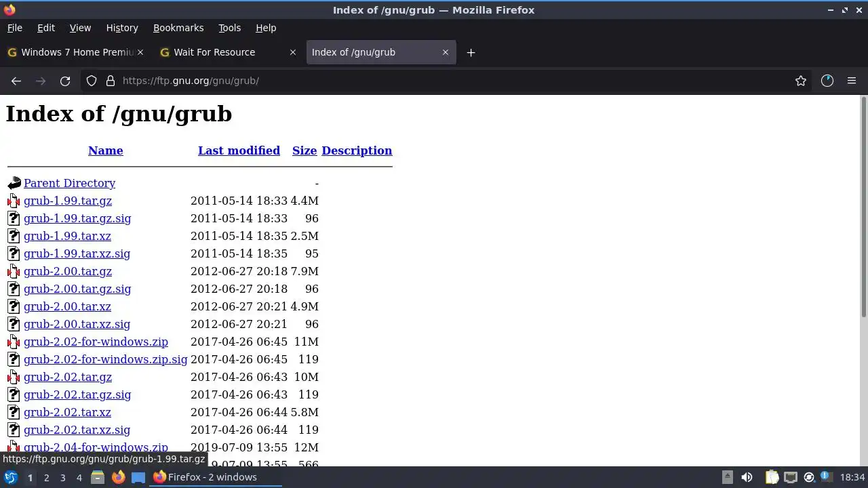Download grub-1.99.tar.xz
Screen dimensions: 868x488
[x=67, y=236]
